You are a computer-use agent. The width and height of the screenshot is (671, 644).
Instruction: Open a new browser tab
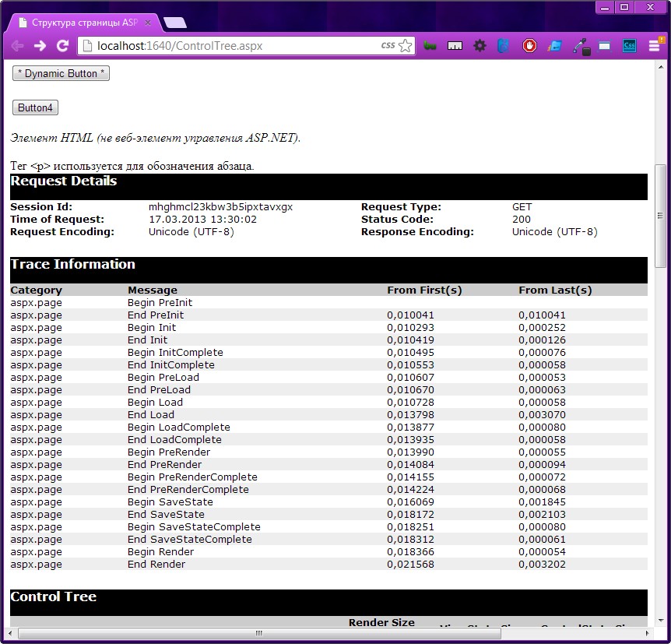[175, 23]
